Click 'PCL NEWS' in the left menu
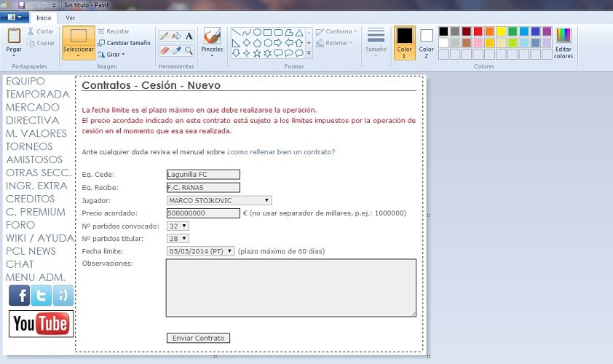Screen dimensions: 613x364 pyautogui.click(x=31, y=251)
